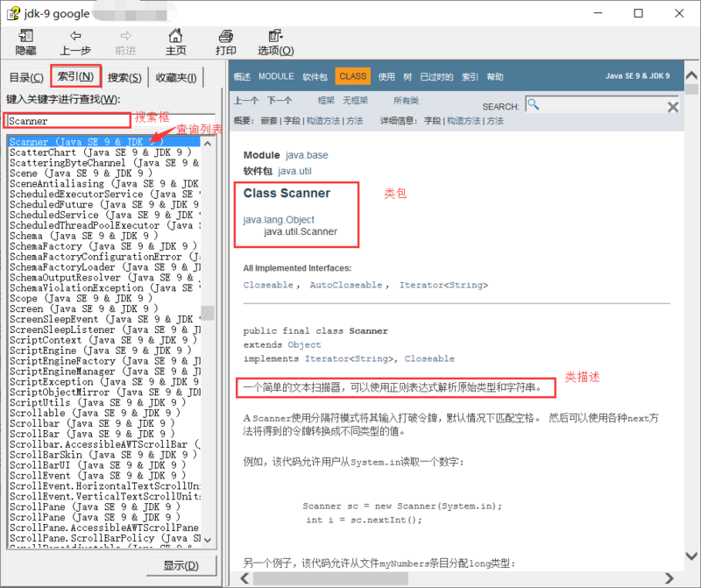Open the Object superclass link
Viewport: 701px width, 588px height.
[x=304, y=344]
